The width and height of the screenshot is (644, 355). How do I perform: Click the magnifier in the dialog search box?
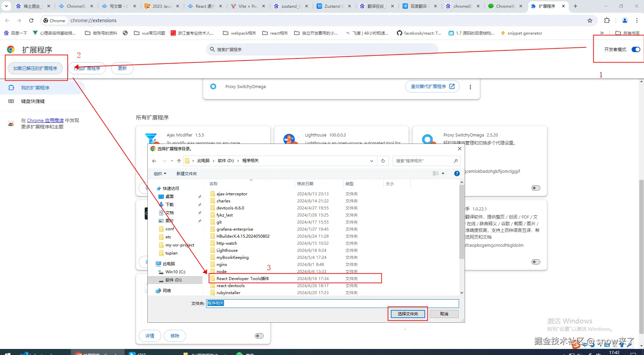pos(456,161)
